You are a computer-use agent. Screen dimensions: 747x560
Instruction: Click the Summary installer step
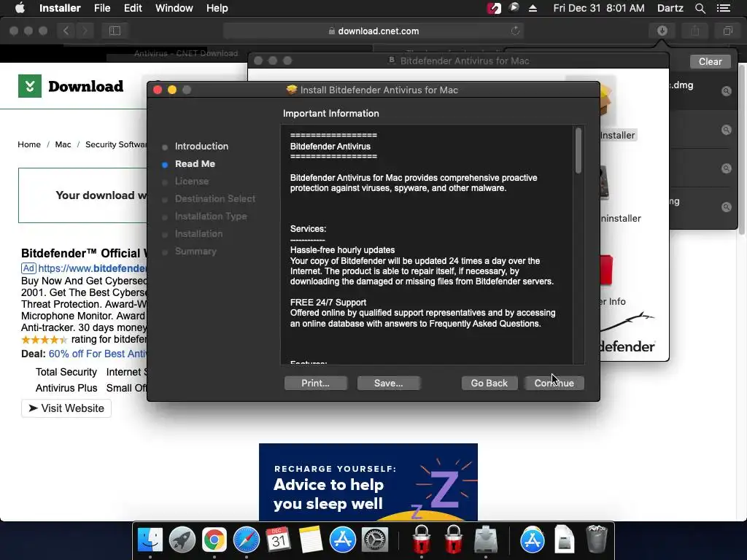point(196,252)
